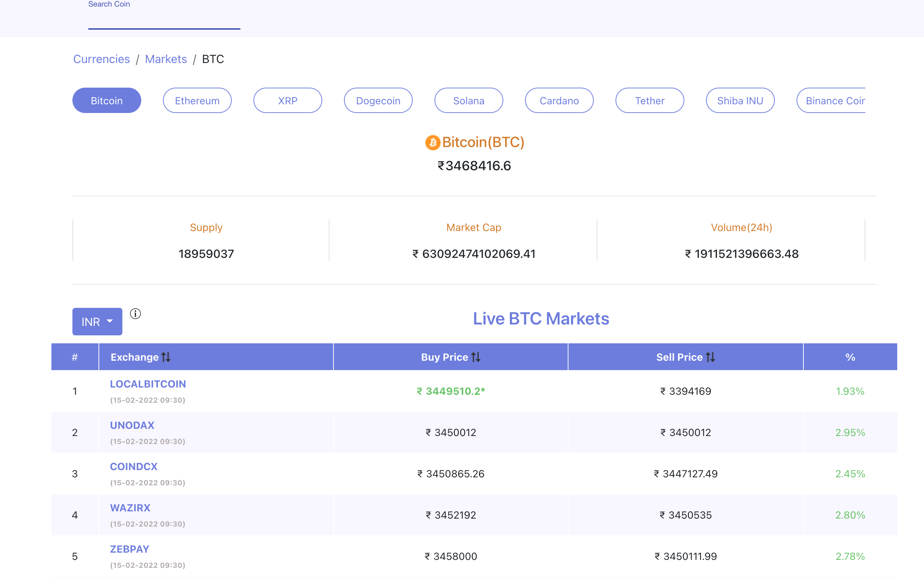This screenshot has height=578, width=924.
Task: Open the INR currency dropdown
Action: (x=97, y=322)
